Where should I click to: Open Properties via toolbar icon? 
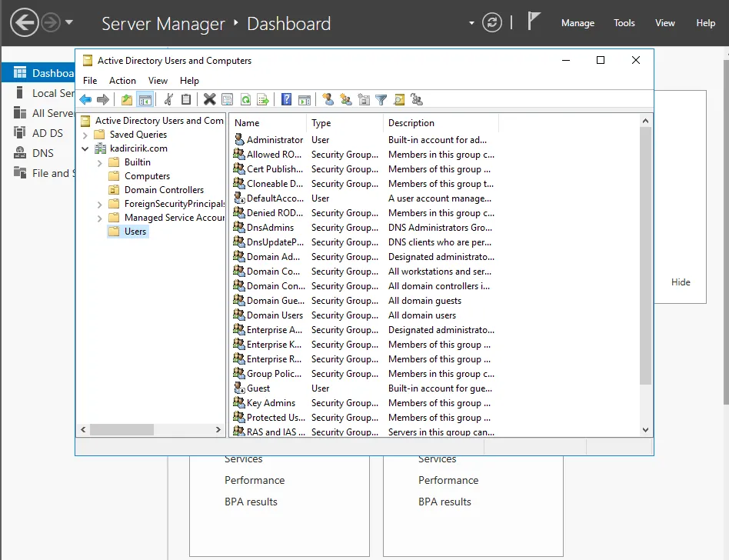coord(228,99)
